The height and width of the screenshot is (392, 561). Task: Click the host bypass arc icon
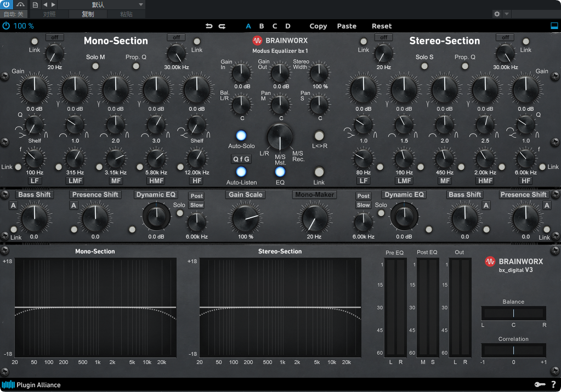(x=20, y=4)
